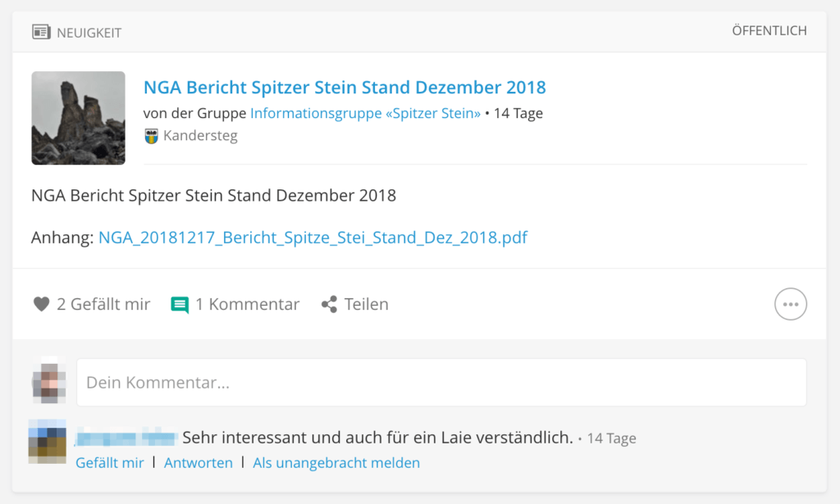Open the three-dots more options menu
Image resolution: width=840 pixels, height=504 pixels.
pos(790,304)
